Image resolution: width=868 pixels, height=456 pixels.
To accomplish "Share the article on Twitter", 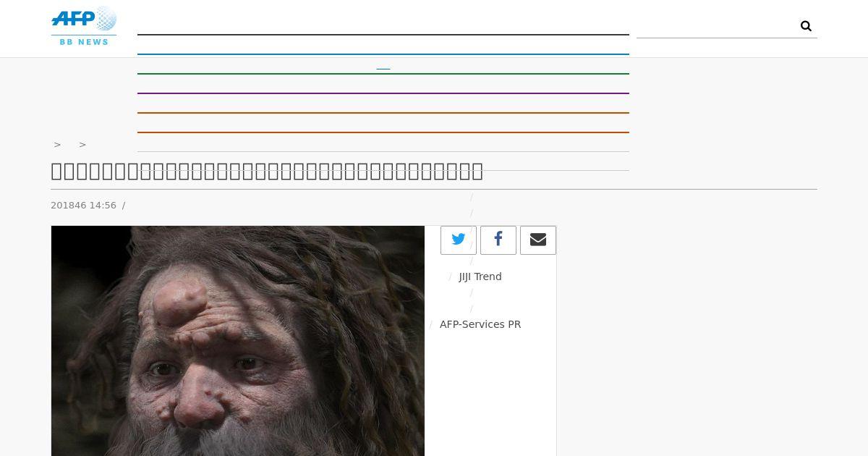I will tap(459, 240).
